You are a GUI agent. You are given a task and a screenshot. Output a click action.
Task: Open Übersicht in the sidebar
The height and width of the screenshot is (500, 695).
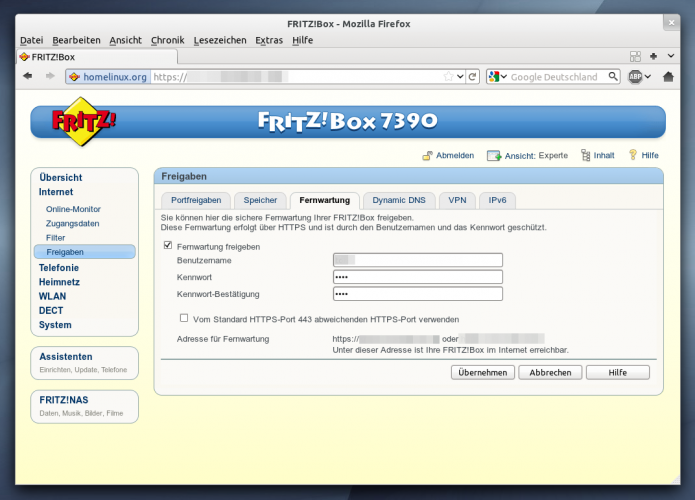point(61,178)
